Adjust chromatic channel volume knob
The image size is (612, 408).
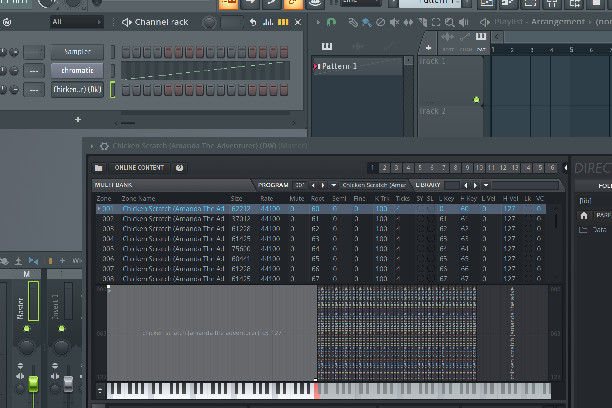pos(14,71)
